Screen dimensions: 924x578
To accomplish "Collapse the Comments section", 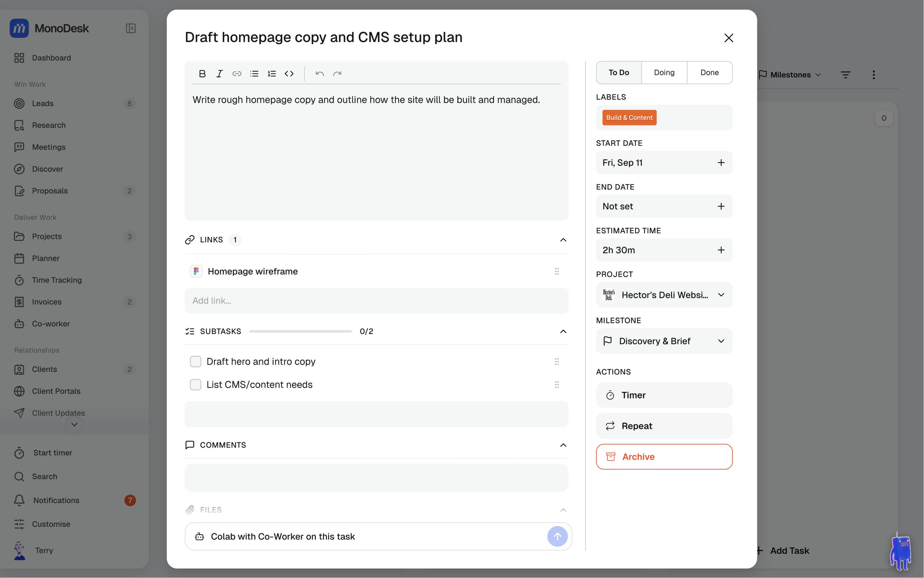I will click(x=563, y=445).
